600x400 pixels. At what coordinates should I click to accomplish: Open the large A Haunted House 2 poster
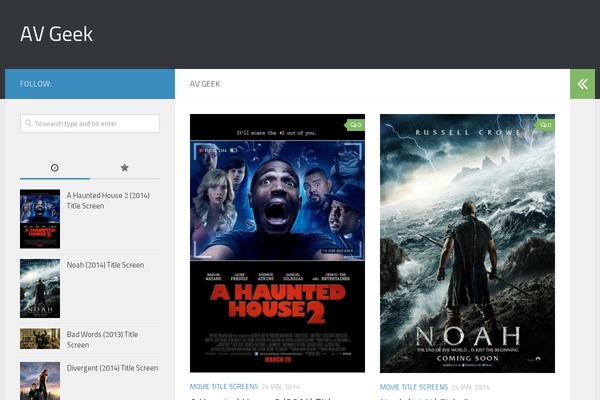(277, 243)
